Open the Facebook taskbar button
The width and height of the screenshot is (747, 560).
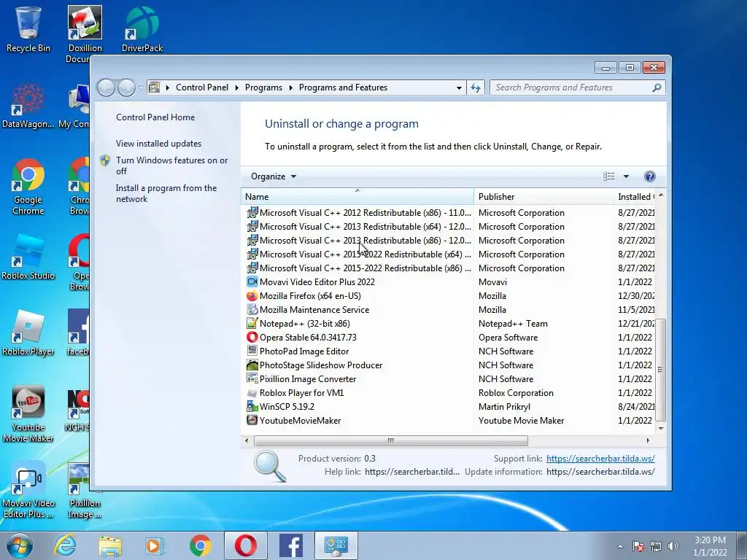[x=290, y=545]
